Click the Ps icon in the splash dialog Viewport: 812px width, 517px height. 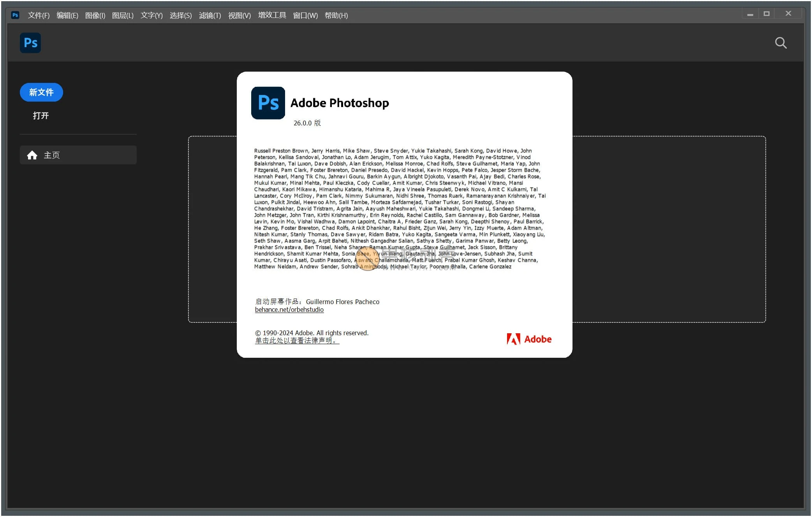(x=268, y=103)
